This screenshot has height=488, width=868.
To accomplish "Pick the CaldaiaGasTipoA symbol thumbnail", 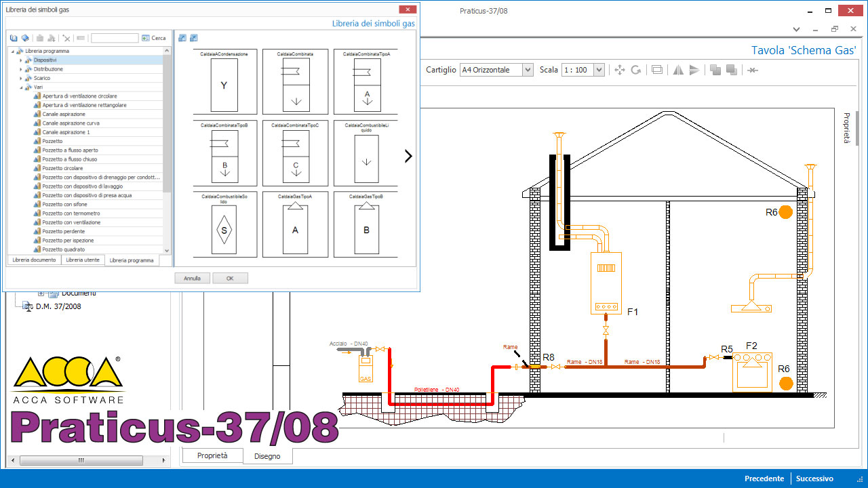I will [x=295, y=224].
